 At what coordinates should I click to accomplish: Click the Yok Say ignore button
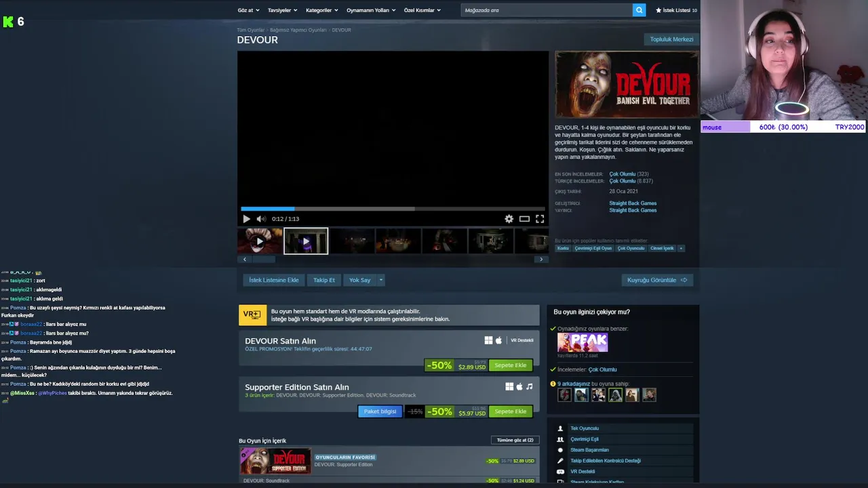(x=360, y=280)
